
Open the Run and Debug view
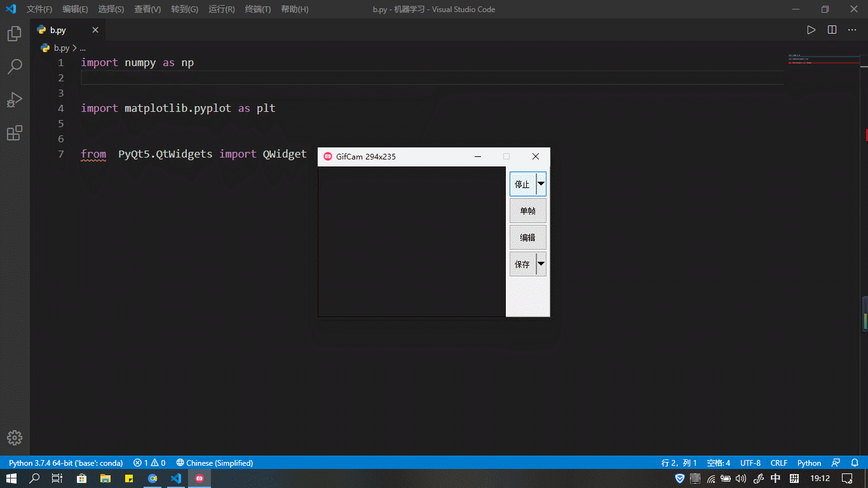[x=14, y=100]
